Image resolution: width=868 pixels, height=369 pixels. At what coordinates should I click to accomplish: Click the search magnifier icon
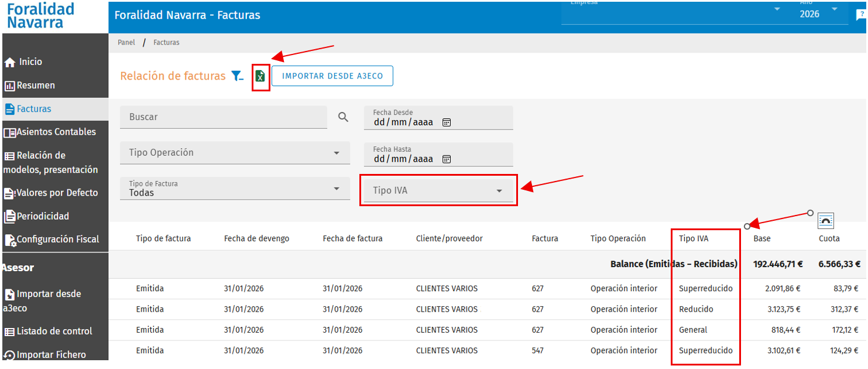pyautogui.click(x=344, y=117)
